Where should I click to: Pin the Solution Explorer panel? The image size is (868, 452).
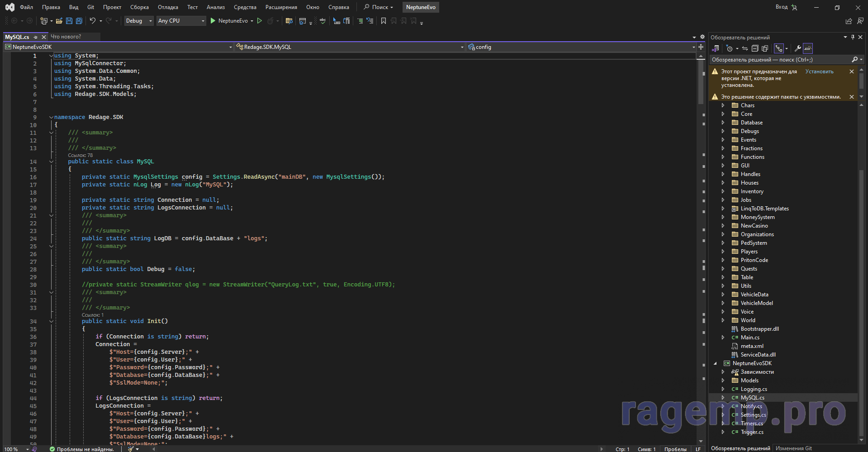pos(853,38)
